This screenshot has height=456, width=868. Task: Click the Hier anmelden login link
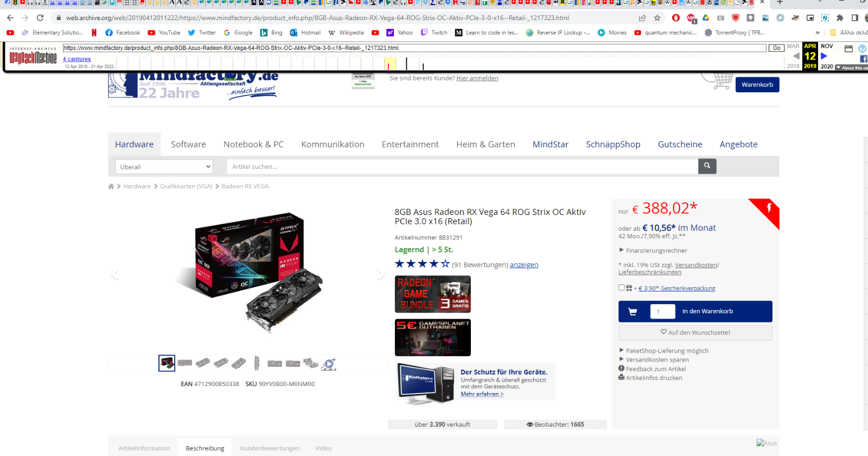477,78
